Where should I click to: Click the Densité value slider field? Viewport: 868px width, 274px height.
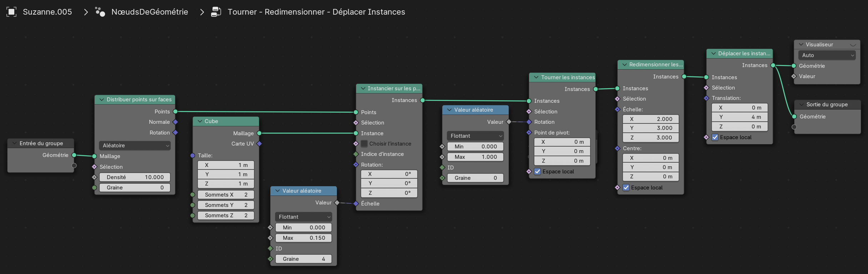point(135,177)
